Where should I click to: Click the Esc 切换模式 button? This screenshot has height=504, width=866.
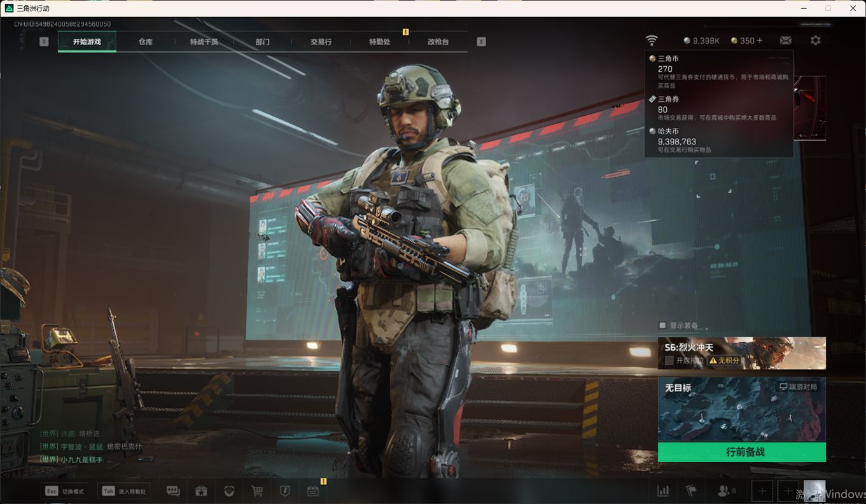pyautogui.click(x=64, y=491)
